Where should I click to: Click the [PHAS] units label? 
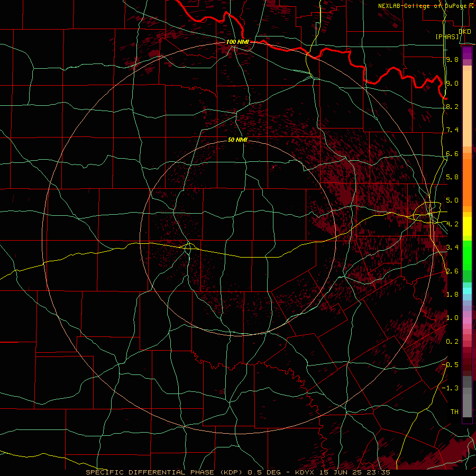(x=447, y=36)
